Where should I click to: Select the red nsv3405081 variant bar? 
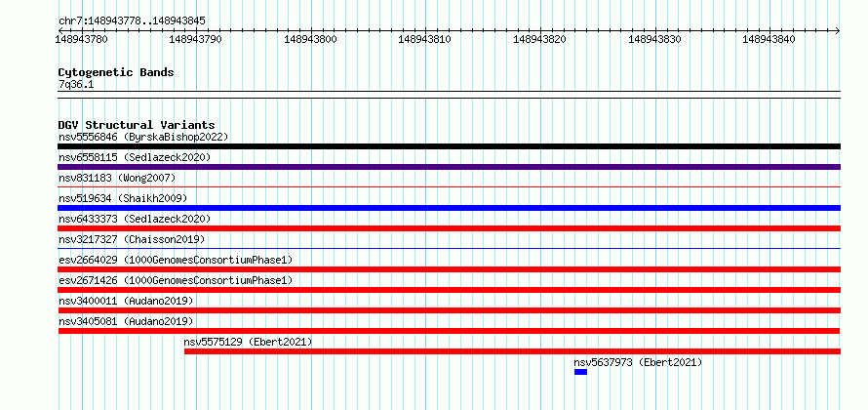point(449,331)
